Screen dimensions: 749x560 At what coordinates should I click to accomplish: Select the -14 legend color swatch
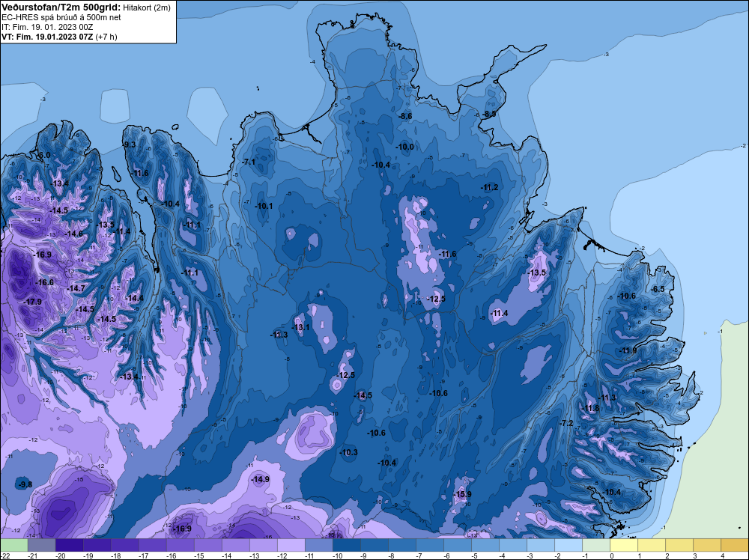click(x=235, y=545)
